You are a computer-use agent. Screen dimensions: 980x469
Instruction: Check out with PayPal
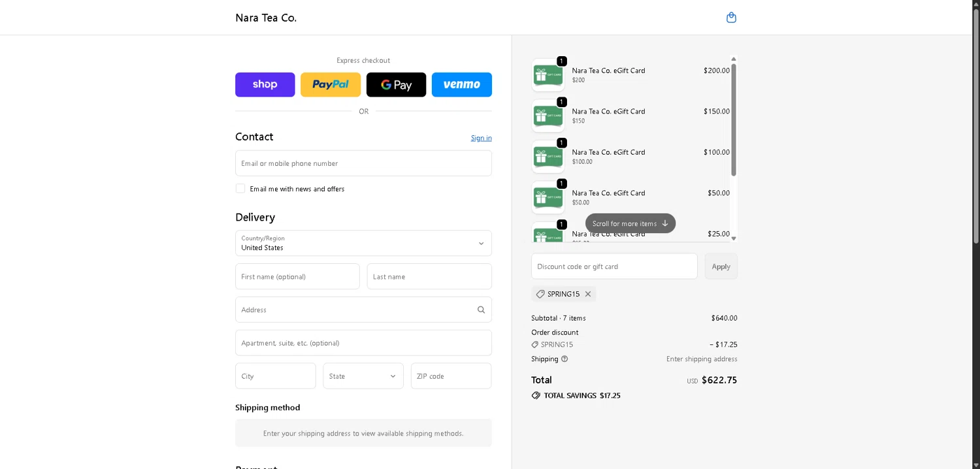coord(331,84)
